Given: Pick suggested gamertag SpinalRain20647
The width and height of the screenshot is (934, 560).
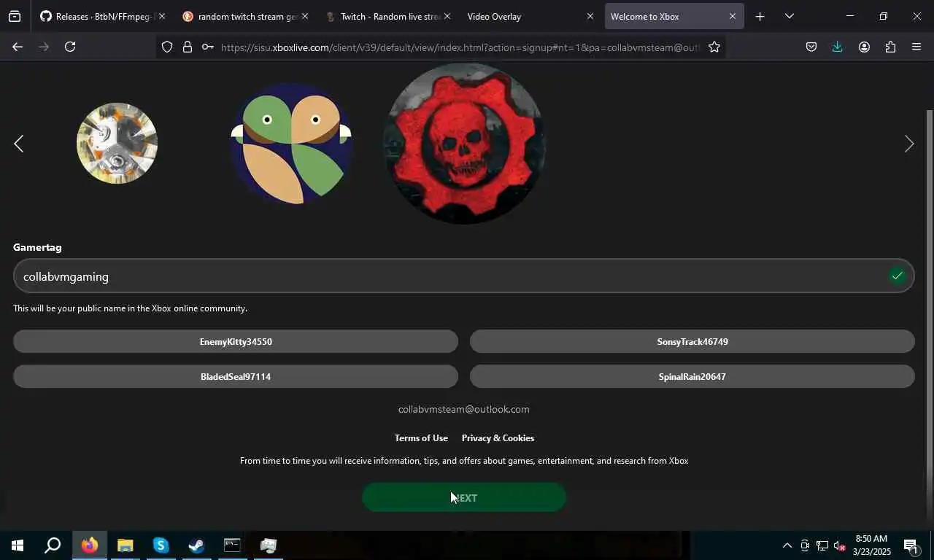Looking at the screenshot, I should coord(692,376).
